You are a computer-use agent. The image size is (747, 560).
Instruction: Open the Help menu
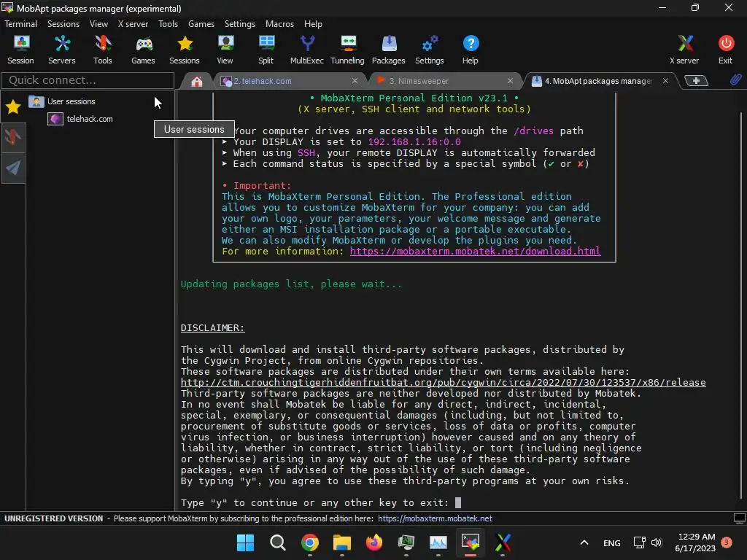(x=313, y=24)
